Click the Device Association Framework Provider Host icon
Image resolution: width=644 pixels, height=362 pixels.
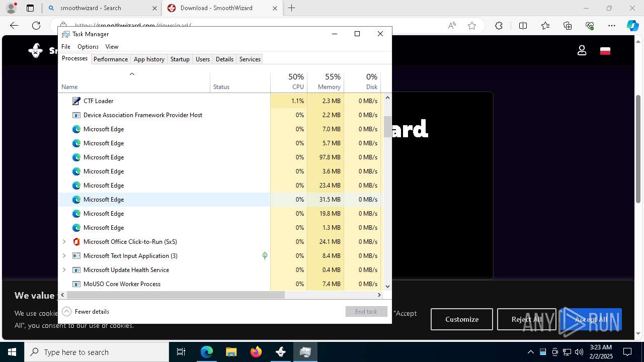click(76, 115)
